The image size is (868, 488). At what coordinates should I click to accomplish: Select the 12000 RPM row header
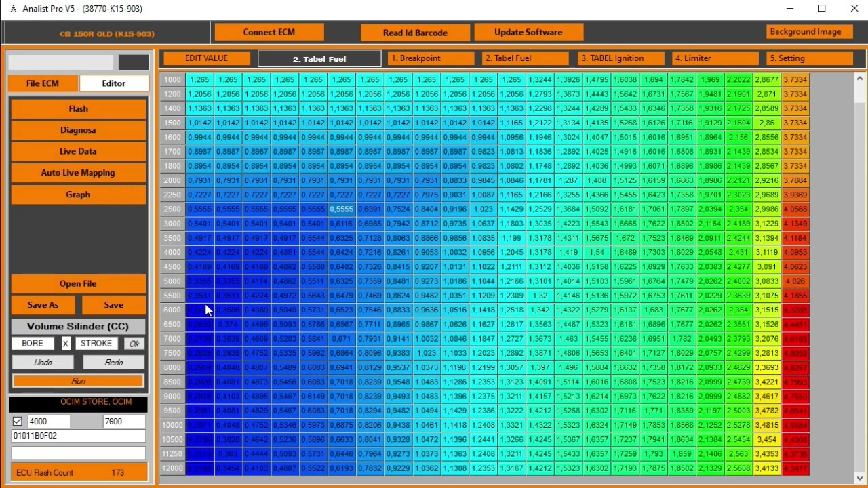tap(172, 469)
